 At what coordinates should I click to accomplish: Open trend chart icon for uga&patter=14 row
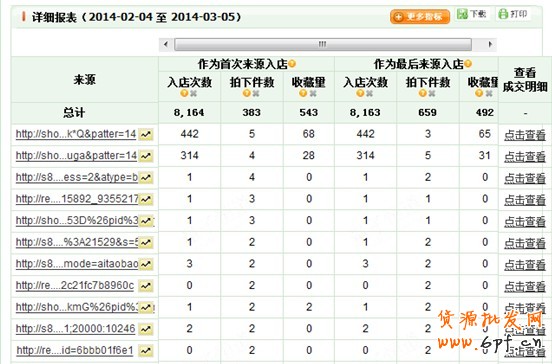point(146,156)
